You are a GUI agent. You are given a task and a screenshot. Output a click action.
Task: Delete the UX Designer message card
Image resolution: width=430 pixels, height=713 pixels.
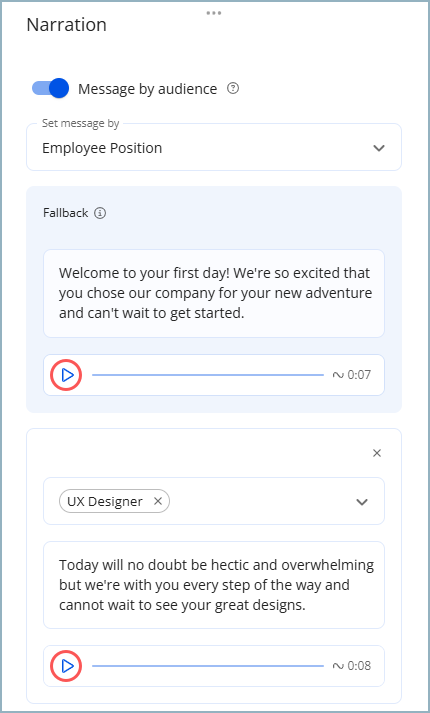[377, 453]
